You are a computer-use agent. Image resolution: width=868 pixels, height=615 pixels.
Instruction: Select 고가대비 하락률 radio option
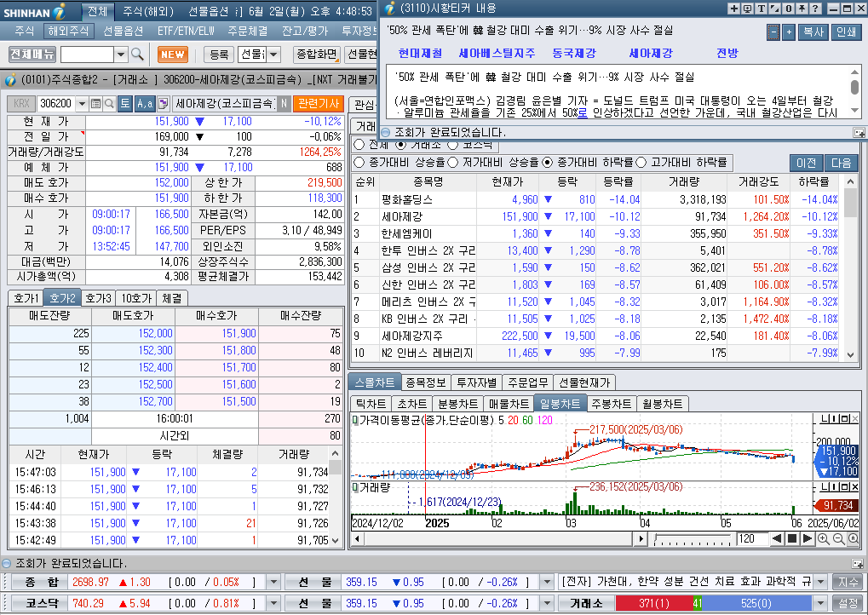tap(641, 162)
